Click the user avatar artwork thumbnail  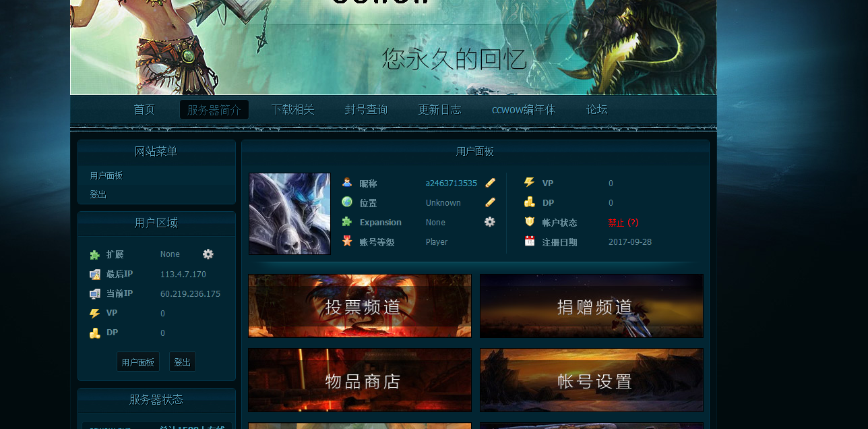(x=289, y=213)
